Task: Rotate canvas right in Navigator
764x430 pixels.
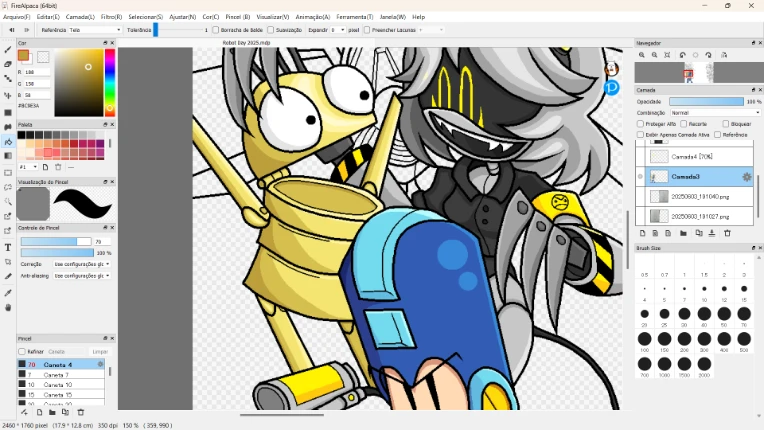Action: pyautogui.click(x=708, y=55)
